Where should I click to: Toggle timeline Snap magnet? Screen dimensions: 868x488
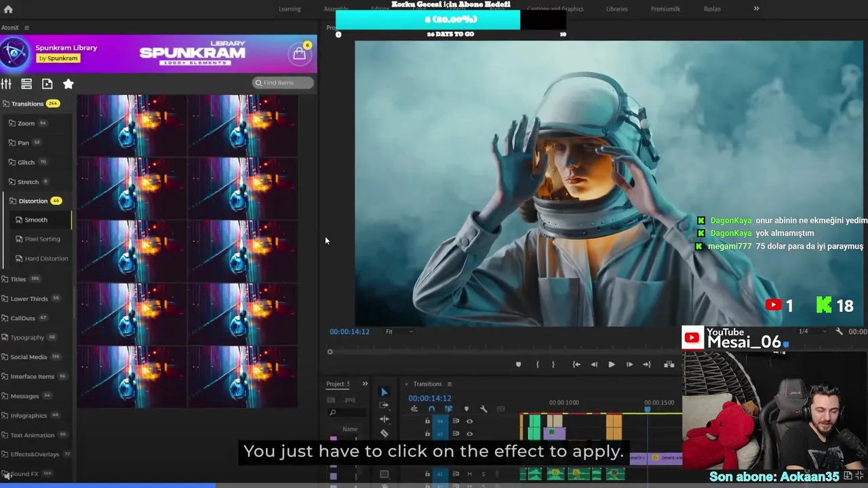pyautogui.click(x=431, y=409)
